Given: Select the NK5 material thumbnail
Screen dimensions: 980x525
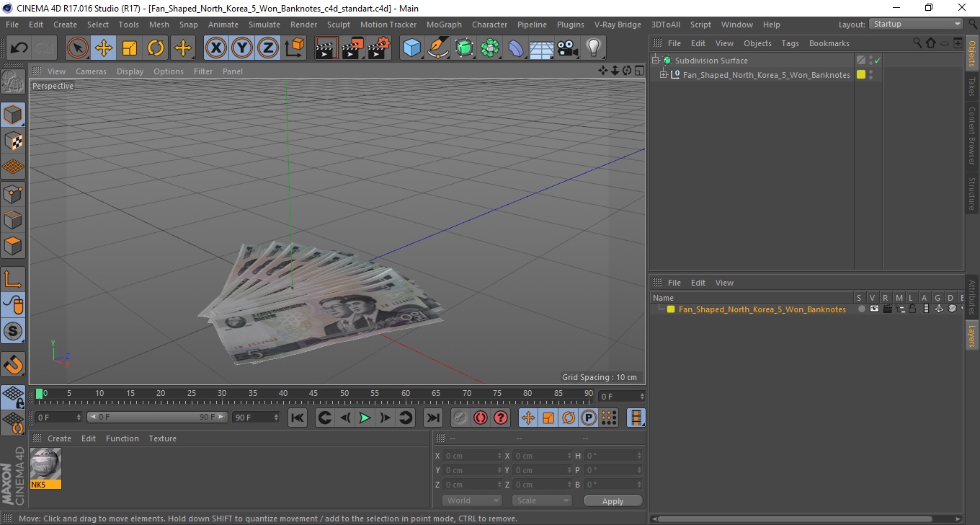Looking at the screenshot, I should pyautogui.click(x=45, y=464).
